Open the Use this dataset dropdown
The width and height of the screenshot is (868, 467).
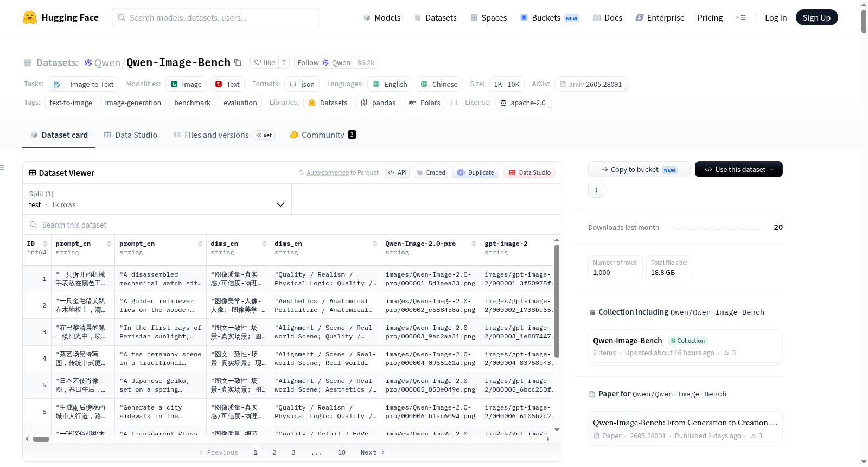pyautogui.click(x=739, y=169)
